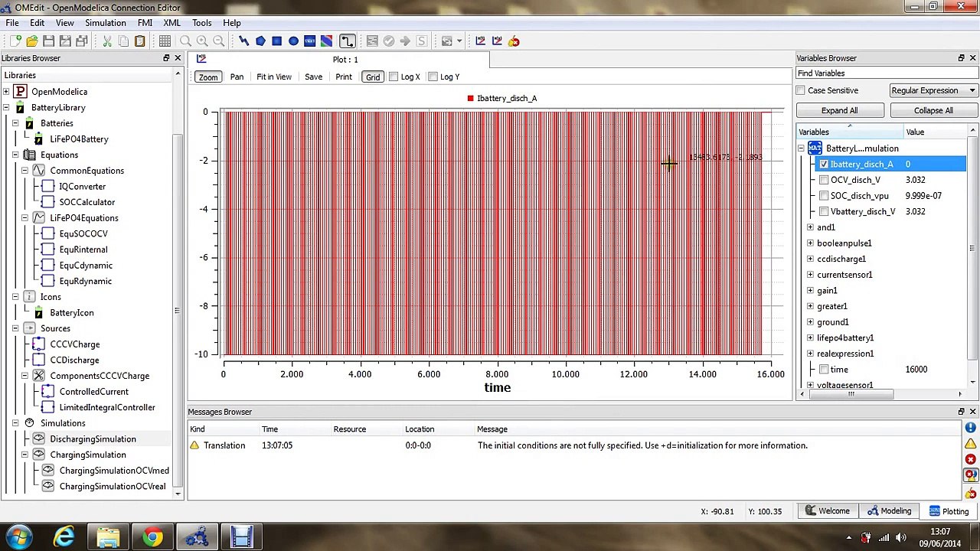Open the Regular Expression dropdown

point(933,90)
